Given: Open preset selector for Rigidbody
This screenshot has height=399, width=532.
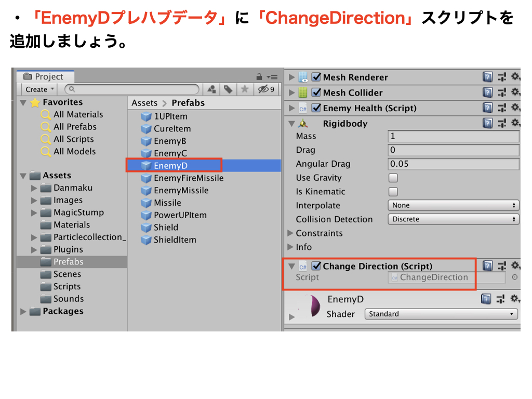Looking at the screenshot, I should [502, 123].
